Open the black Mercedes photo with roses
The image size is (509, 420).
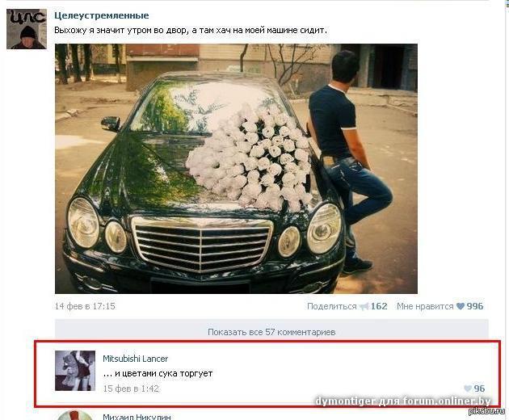coord(236,169)
